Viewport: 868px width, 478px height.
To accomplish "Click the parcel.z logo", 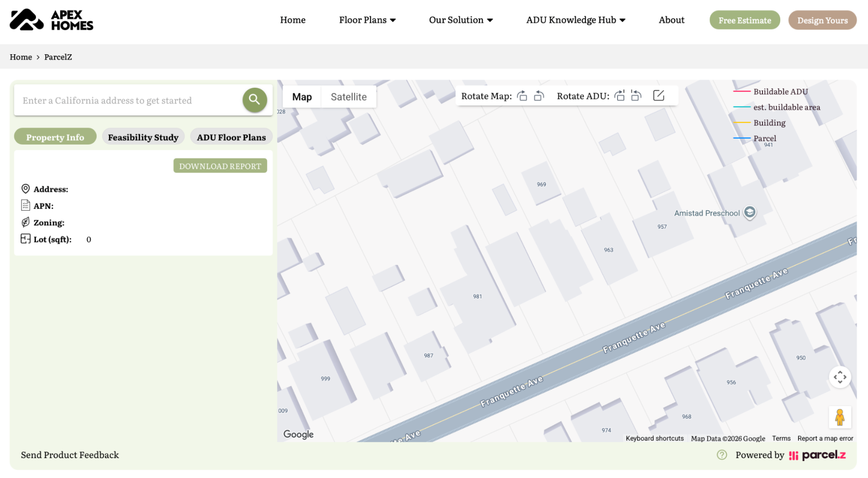I will tap(817, 455).
